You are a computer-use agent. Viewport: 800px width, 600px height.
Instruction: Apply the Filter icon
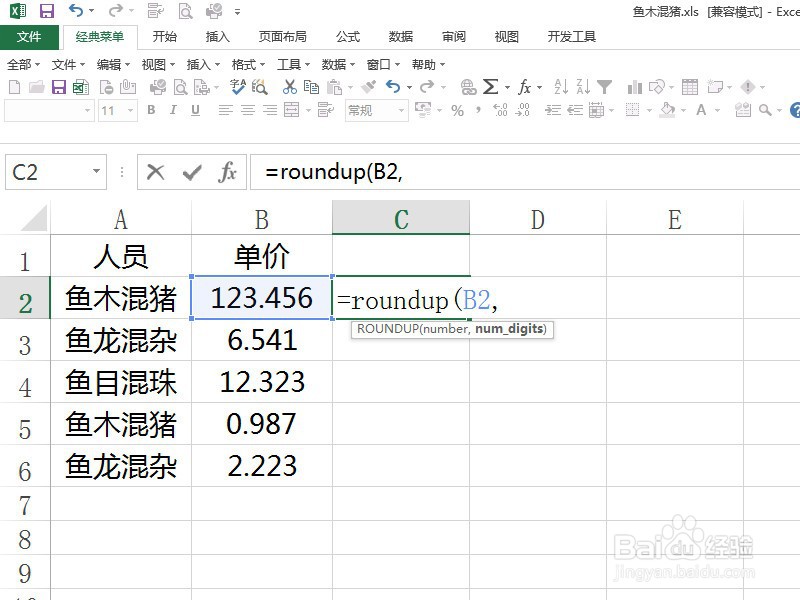tap(603, 87)
